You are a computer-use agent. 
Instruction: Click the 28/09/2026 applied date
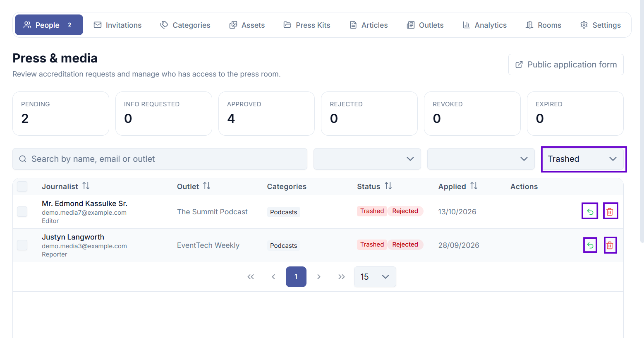459,245
